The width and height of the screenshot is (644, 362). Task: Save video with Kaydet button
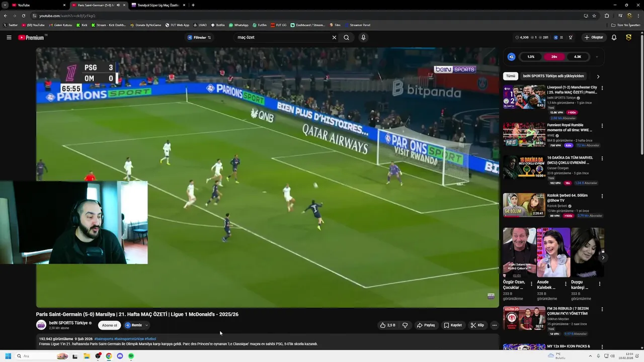[453, 325]
